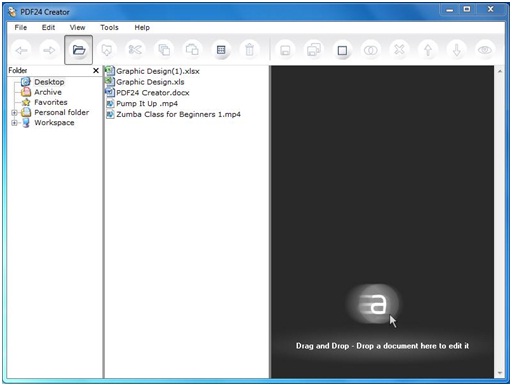Select Favorites in folder tree
Screen dimensions: 512x386
coord(51,102)
